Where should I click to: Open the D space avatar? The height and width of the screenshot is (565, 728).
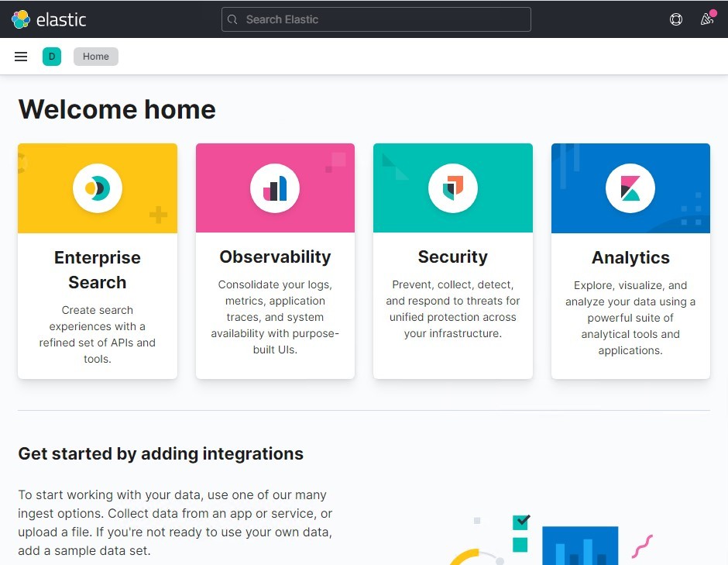(52, 57)
